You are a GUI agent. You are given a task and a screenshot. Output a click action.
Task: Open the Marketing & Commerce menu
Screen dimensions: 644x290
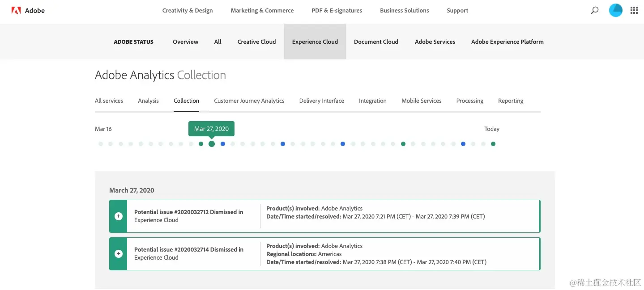(x=262, y=10)
